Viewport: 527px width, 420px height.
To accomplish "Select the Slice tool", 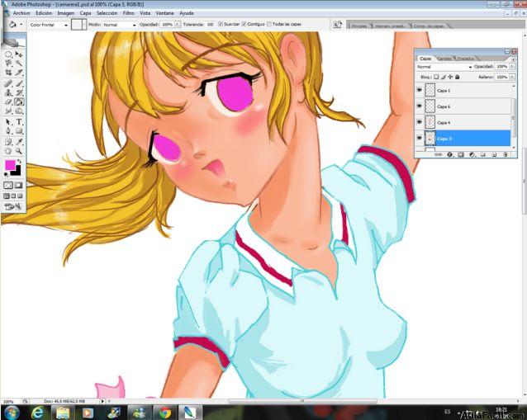I will (x=19, y=72).
